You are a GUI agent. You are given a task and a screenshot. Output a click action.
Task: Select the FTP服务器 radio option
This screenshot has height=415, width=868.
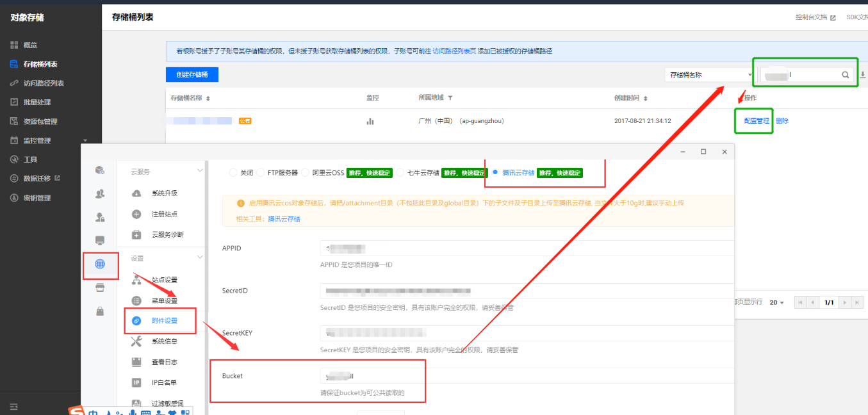[x=261, y=173]
